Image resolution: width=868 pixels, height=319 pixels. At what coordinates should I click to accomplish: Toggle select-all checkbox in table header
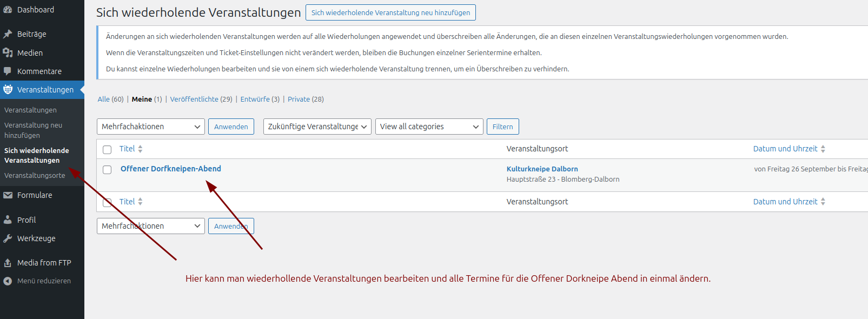click(107, 150)
